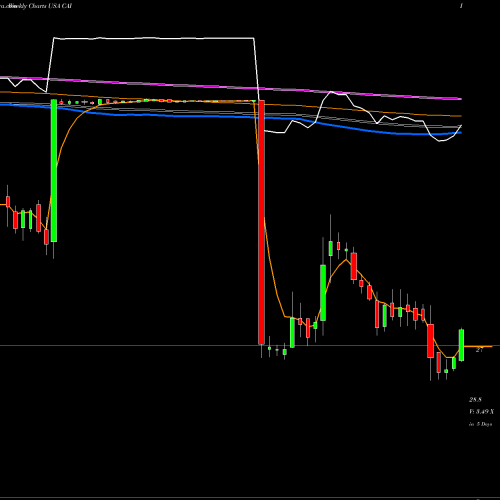This screenshot has height=500, width=500.
Task: Select the tallest green candlestick on the chart
Action: (54, 170)
